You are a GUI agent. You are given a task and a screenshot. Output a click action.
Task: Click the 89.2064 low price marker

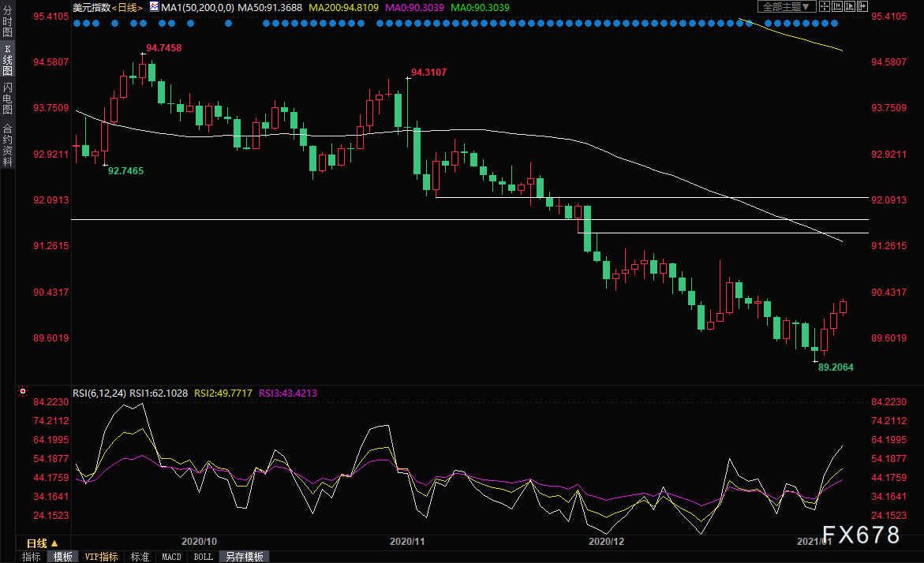[x=836, y=367]
